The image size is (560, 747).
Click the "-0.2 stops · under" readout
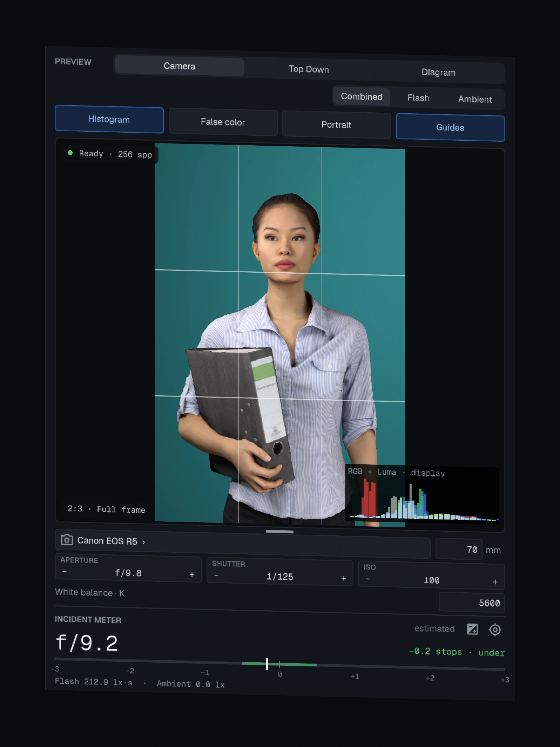457,652
